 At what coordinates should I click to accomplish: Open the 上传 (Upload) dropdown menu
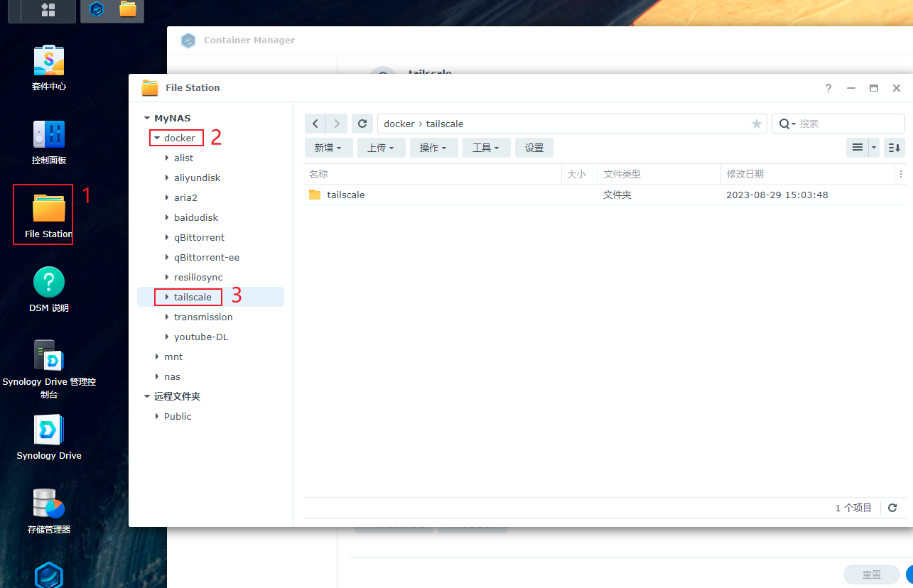tap(381, 148)
